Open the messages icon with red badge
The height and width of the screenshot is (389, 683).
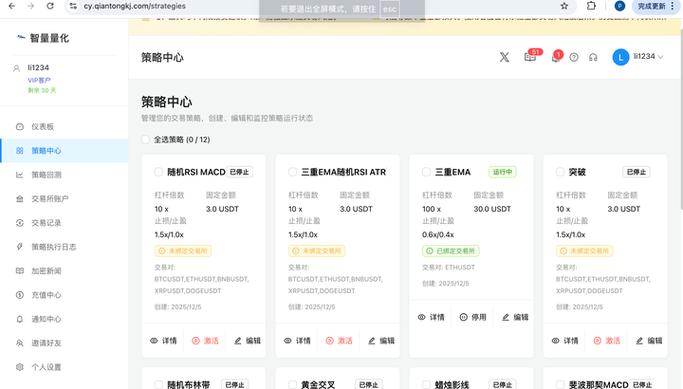click(531, 57)
